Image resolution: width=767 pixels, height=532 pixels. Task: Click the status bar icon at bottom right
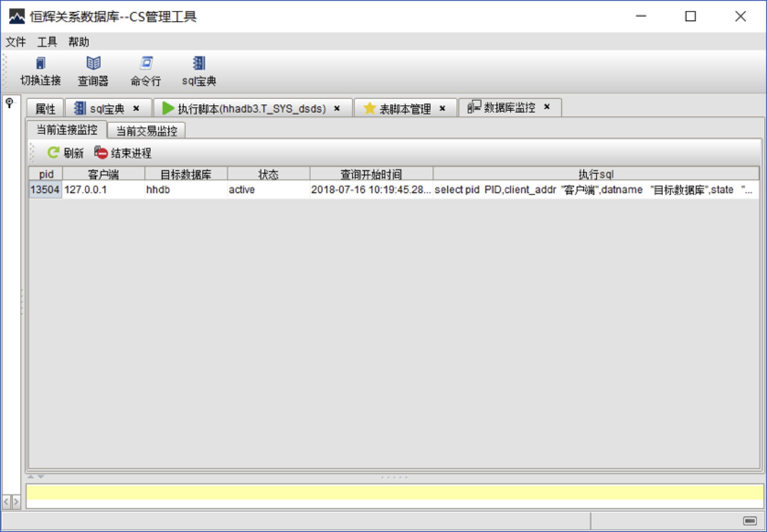(750, 520)
